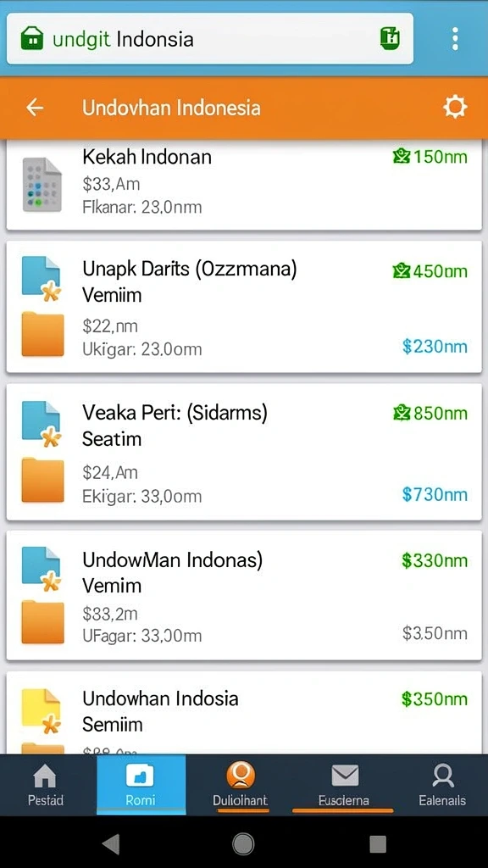Open Euscierna mail tab

point(344,785)
